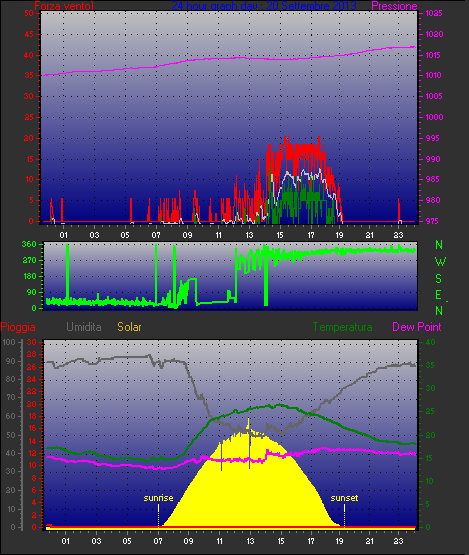The height and width of the screenshot is (555, 469).
Task: Click the 50 wind speed axis value
Action: [29, 13]
